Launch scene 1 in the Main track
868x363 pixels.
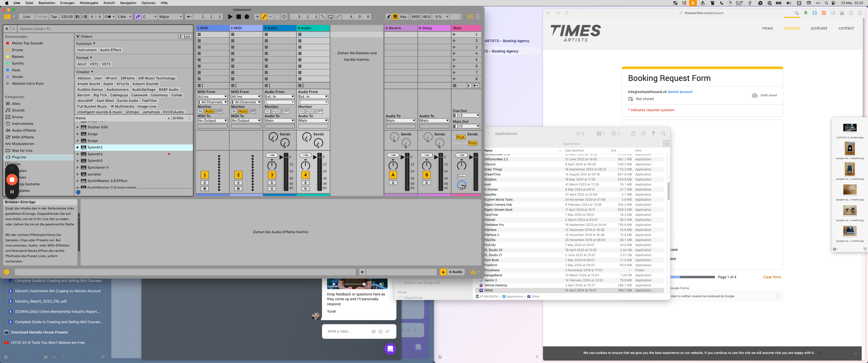[x=454, y=34]
